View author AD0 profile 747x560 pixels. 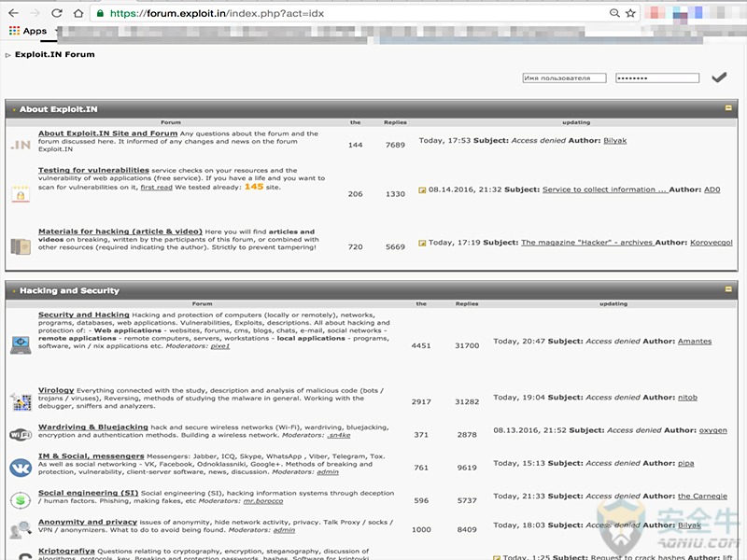click(712, 189)
